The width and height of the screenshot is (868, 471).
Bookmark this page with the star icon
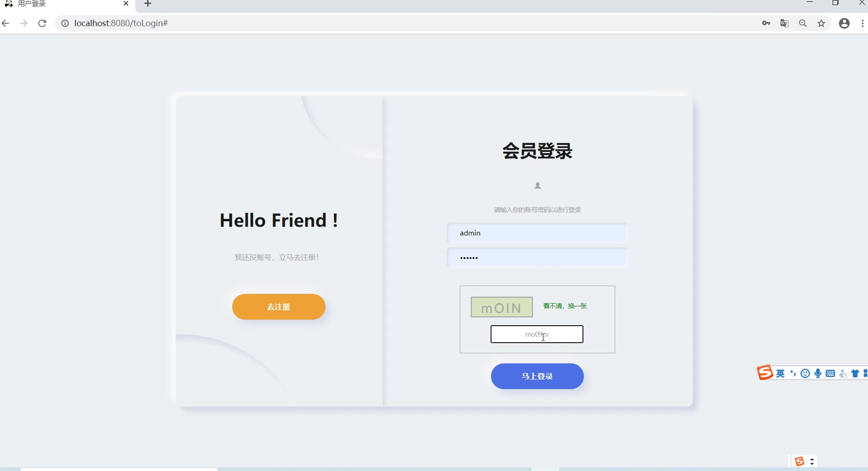pyautogui.click(x=822, y=23)
